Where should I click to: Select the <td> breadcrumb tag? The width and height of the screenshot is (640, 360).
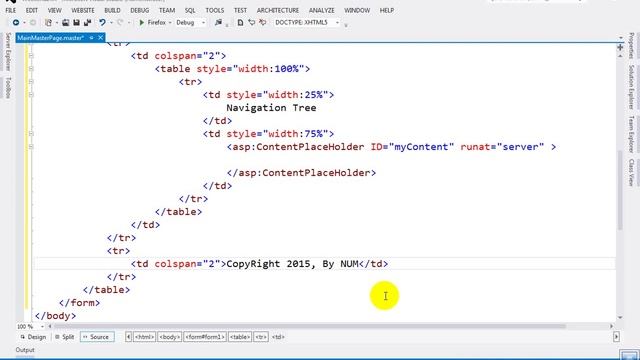pos(278,337)
